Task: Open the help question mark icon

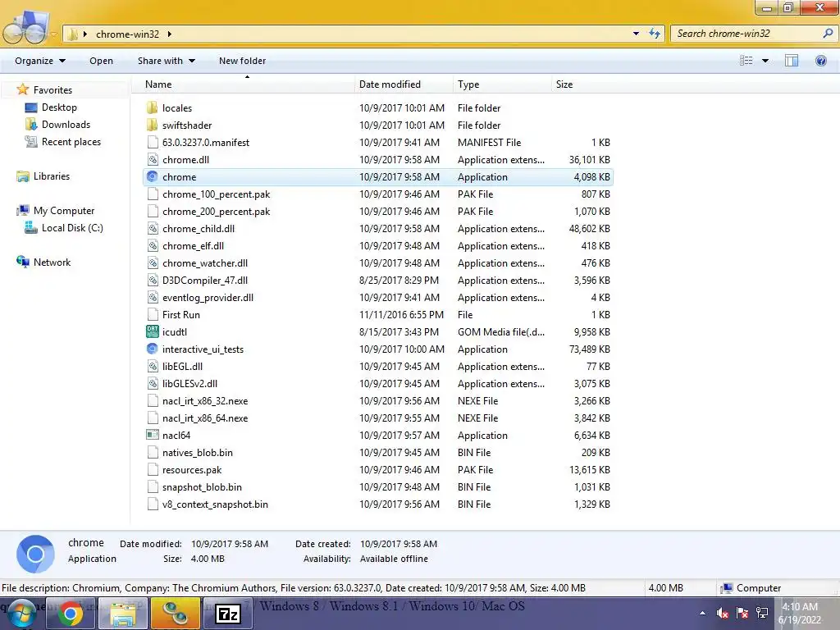Action: point(820,61)
